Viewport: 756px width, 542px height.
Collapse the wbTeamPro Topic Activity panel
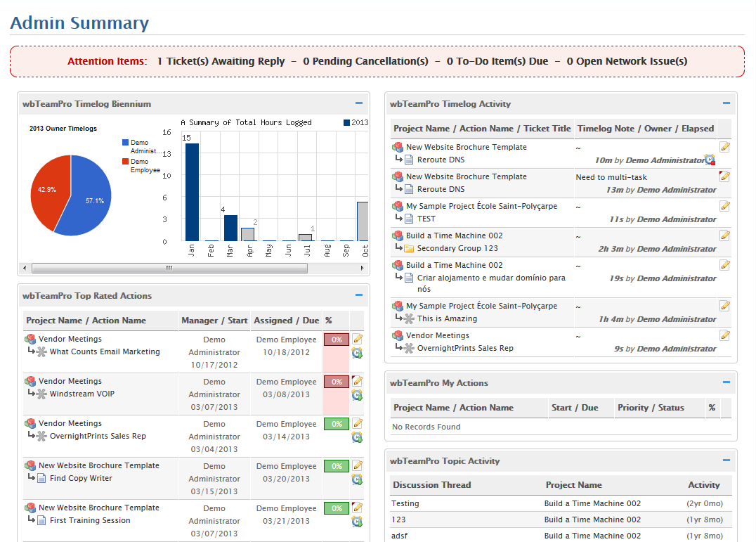click(726, 460)
